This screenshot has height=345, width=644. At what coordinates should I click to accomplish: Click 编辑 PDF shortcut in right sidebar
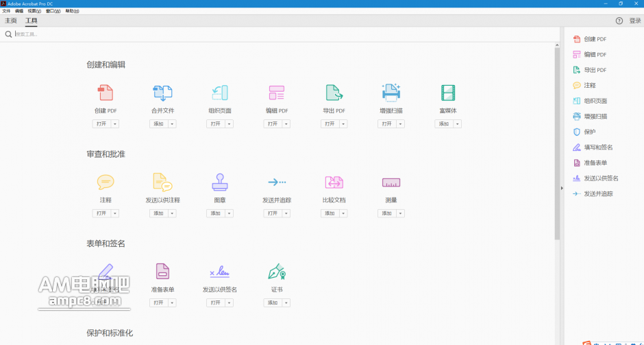coord(589,54)
